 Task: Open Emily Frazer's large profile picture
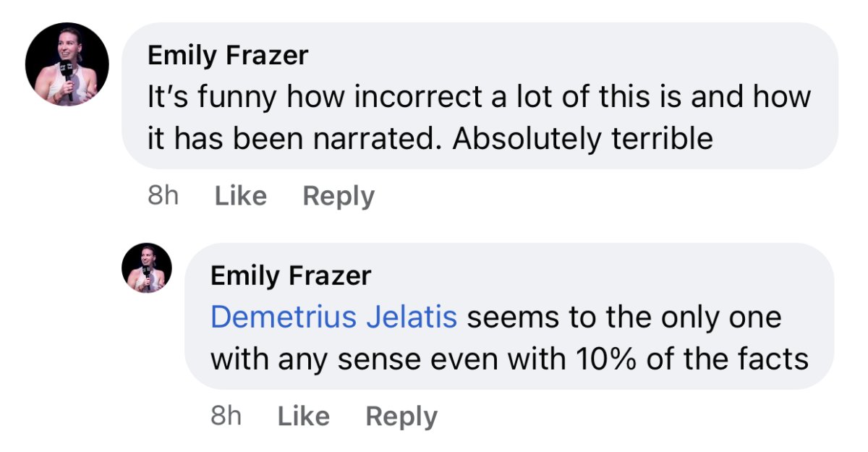click(x=67, y=64)
